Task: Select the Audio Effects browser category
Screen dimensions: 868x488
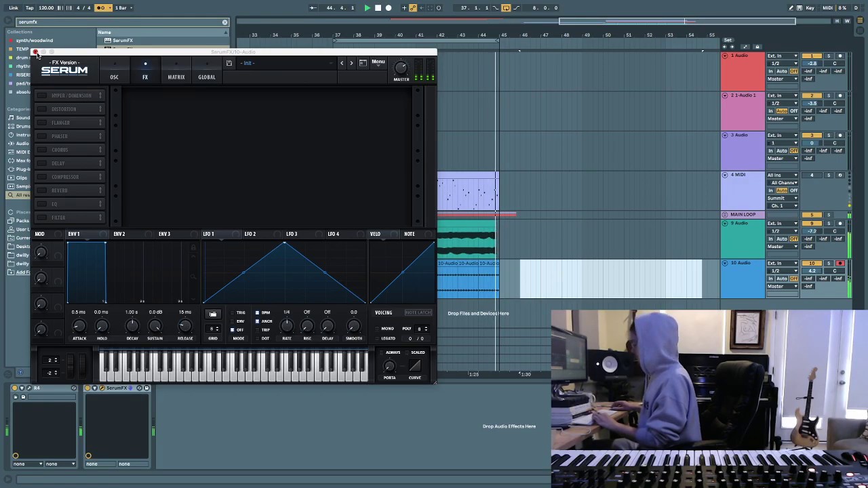Action: point(22,143)
